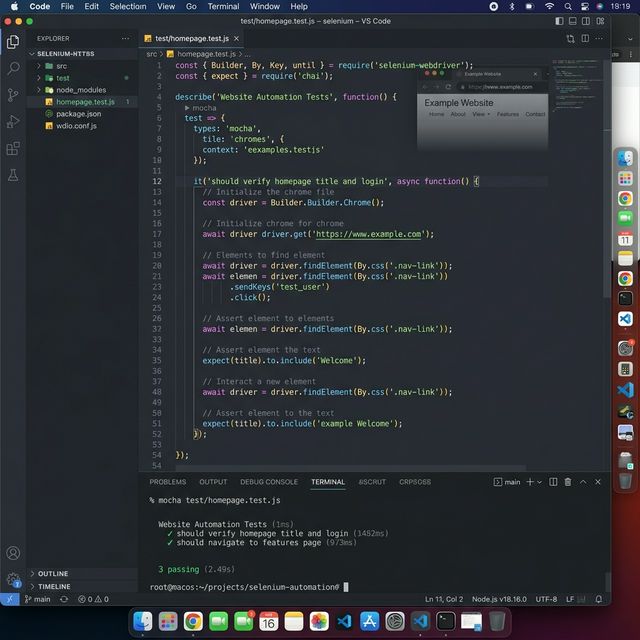Viewport: 640px width, 640px height.
Task: Open the Extensions view
Action: point(13,148)
